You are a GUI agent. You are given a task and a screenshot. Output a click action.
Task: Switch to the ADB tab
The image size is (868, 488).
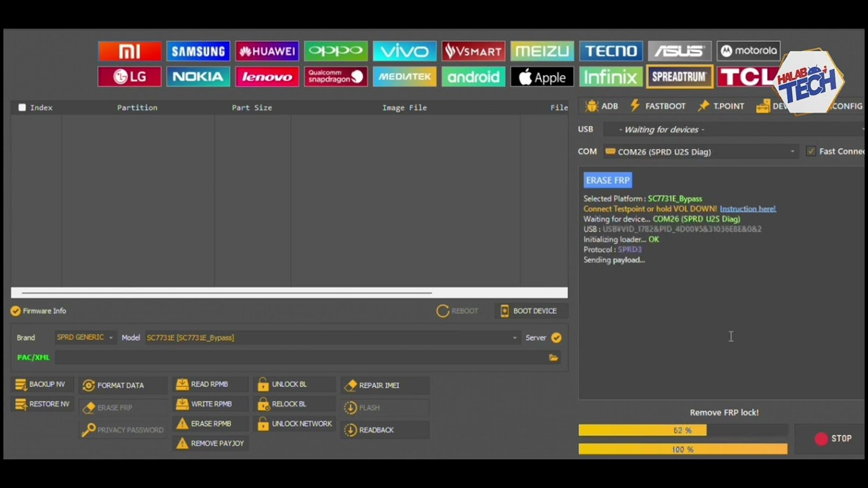pos(601,106)
